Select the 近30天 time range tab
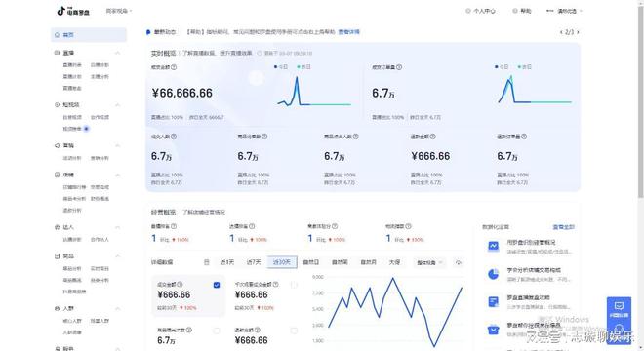 tap(282, 262)
